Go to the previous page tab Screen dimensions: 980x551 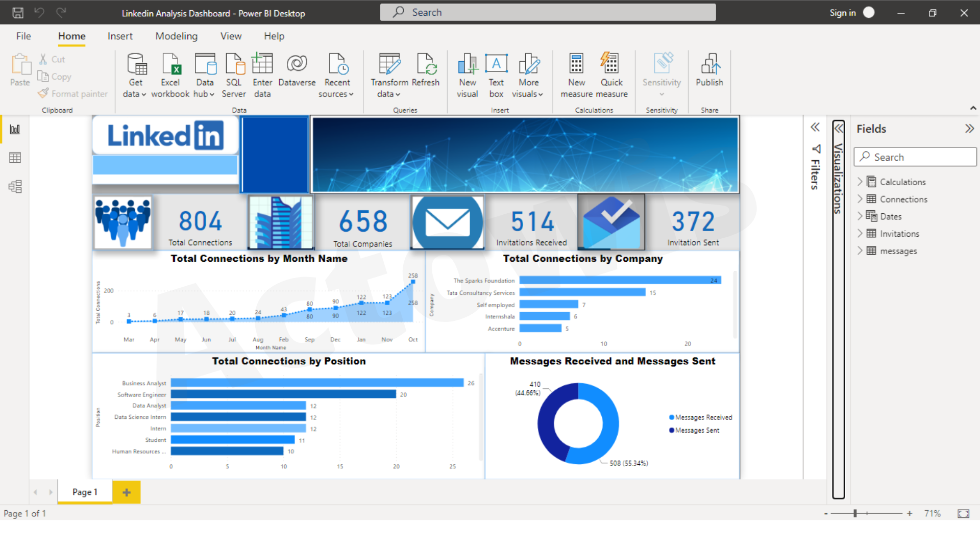(35, 492)
